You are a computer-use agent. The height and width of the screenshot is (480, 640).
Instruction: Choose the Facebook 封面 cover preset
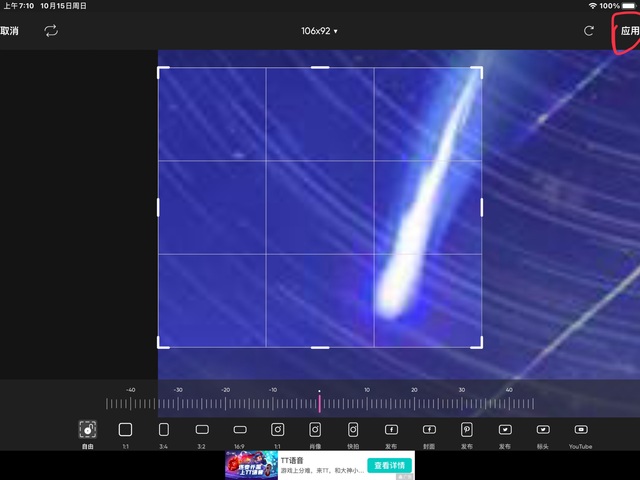[429, 430]
